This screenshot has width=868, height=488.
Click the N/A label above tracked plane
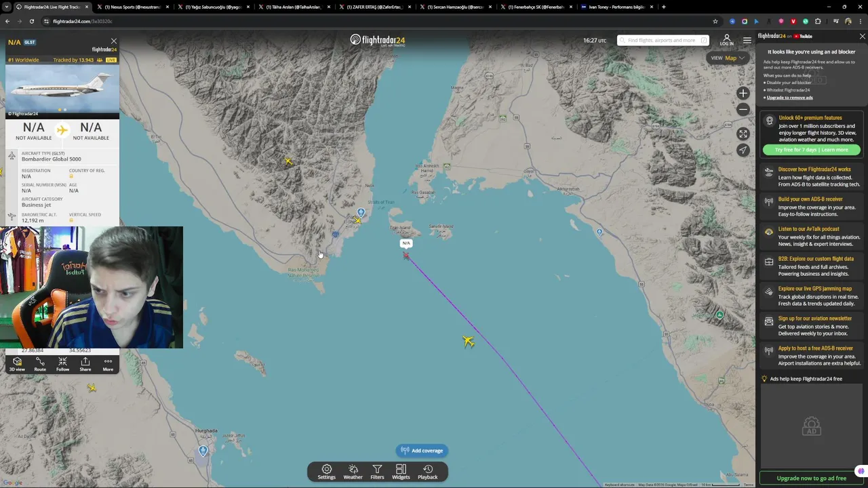[406, 243]
